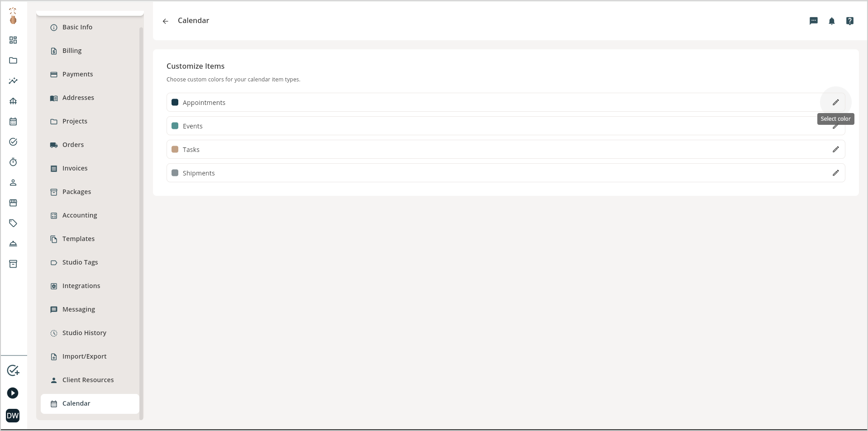Open Studio Tags settings
The image size is (868, 431).
[x=90, y=262]
